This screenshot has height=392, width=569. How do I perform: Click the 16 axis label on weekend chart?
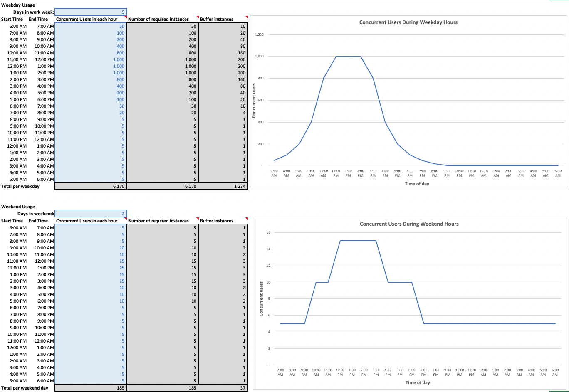268,232
